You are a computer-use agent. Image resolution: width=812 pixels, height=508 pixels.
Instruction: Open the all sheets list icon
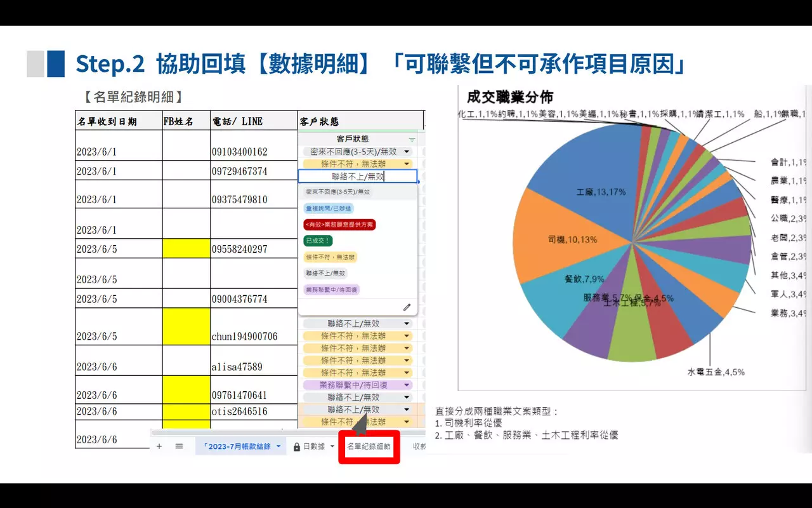tap(180, 446)
